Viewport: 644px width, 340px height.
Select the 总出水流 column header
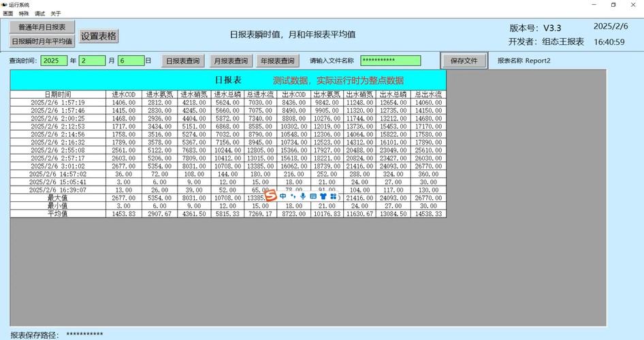click(428, 95)
